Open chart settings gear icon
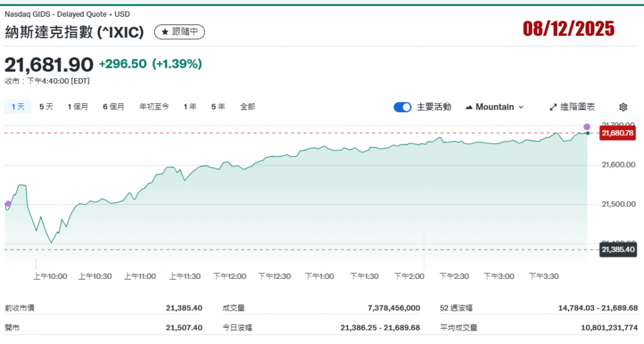 (623, 107)
